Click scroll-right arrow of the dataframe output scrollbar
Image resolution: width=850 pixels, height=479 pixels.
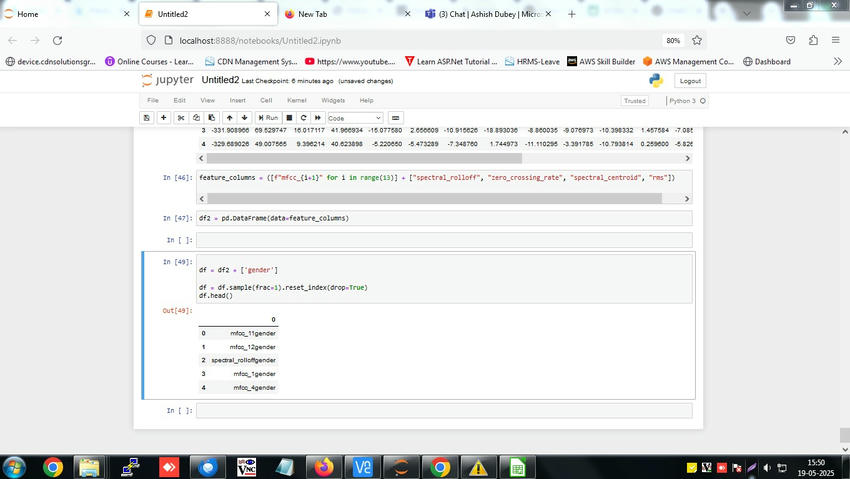click(x=687, y=158)
